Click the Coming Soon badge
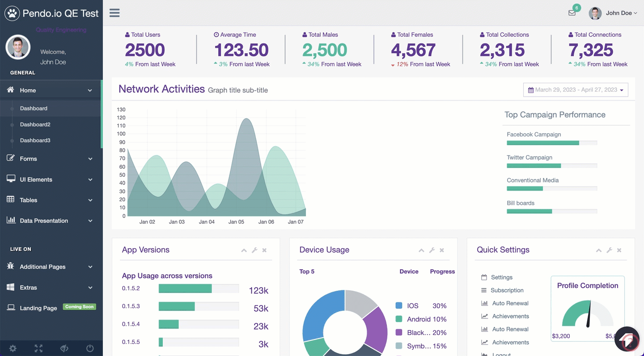Screen dimensions: 644x356 coord(80,307)
